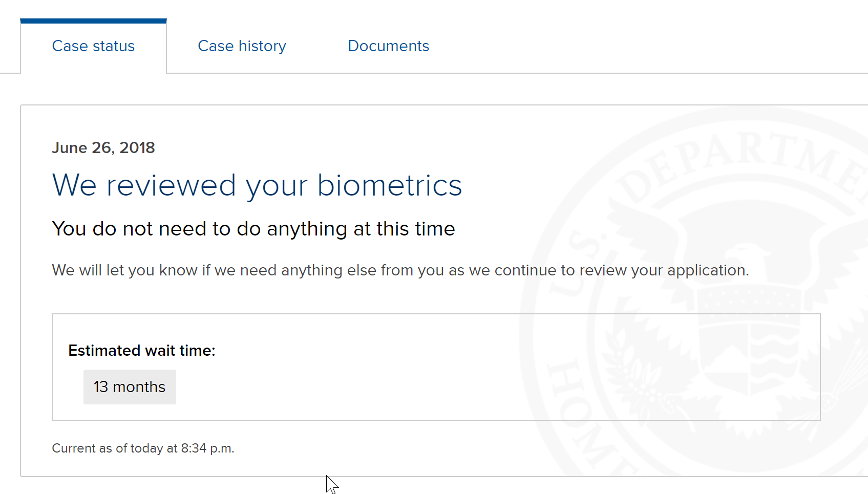Click the We reviewed your biometrics heading

(257, 185)
